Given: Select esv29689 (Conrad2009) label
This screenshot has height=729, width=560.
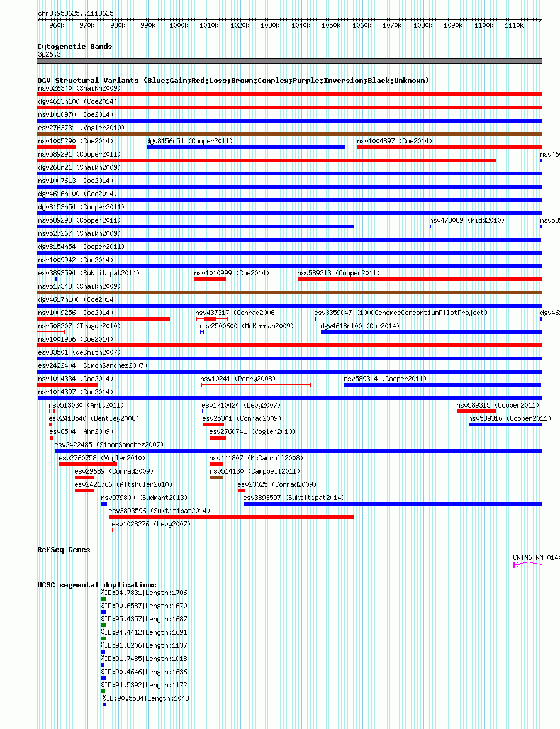Looking at the screenshot, I should (x=114, y=472).
